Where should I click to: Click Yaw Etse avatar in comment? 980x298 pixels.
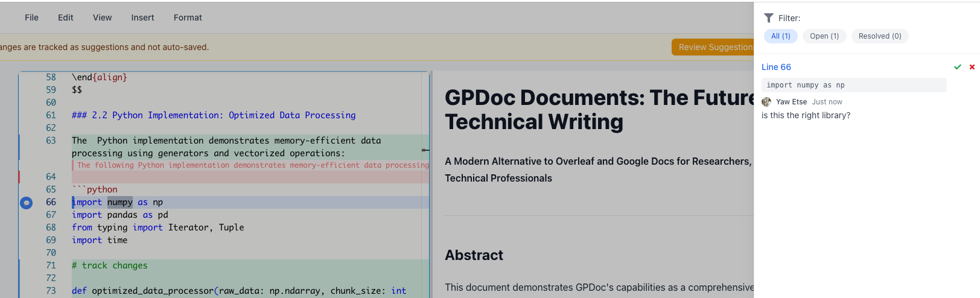[x=766, y=102]
